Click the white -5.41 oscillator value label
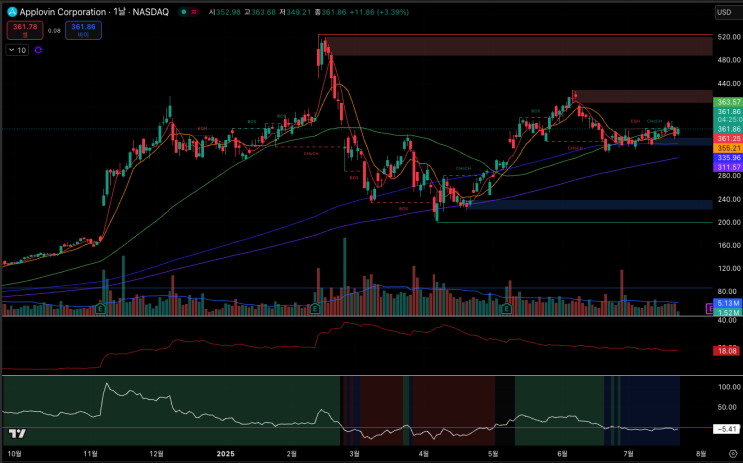Viewport: 743px width, 463px height. click(728, 429)
